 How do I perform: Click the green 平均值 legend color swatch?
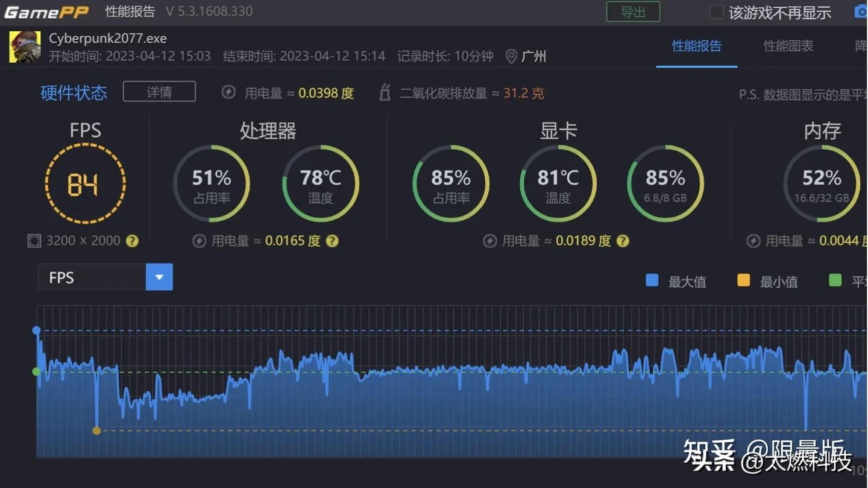coord(835,280)
